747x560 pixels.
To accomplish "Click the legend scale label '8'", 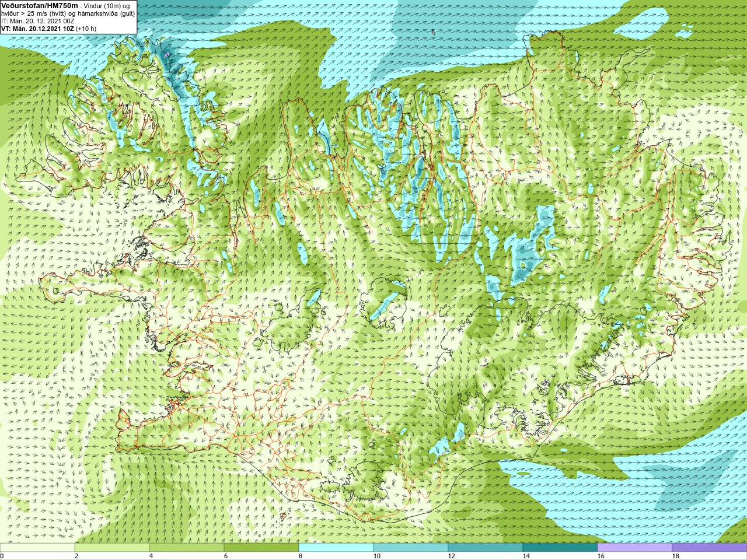I will (301, 556).
